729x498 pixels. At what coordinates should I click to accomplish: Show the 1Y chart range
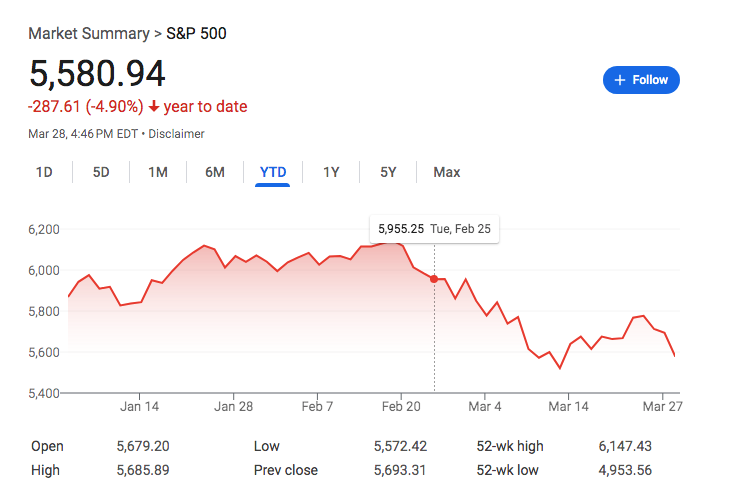pyautogui.click(x=331, y=172)
